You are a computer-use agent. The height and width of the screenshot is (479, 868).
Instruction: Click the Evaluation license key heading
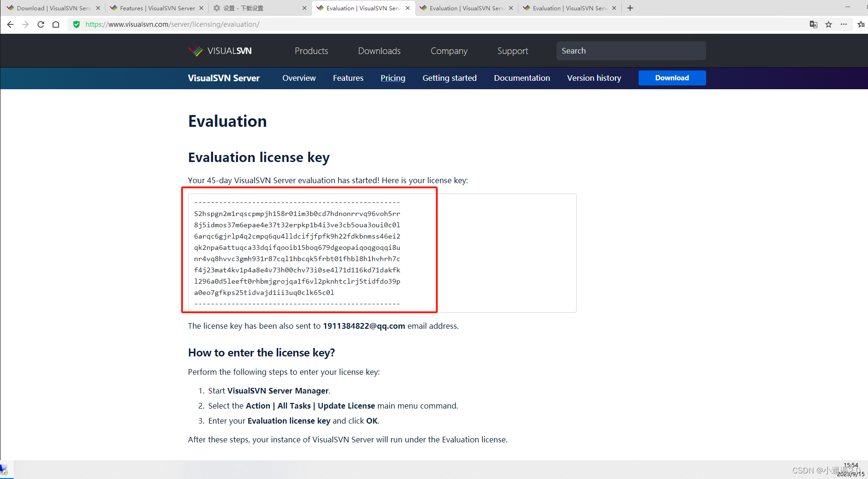coord(259,157)
